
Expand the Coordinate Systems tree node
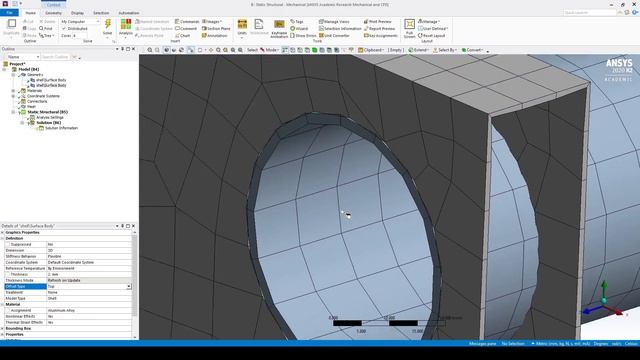13,96
